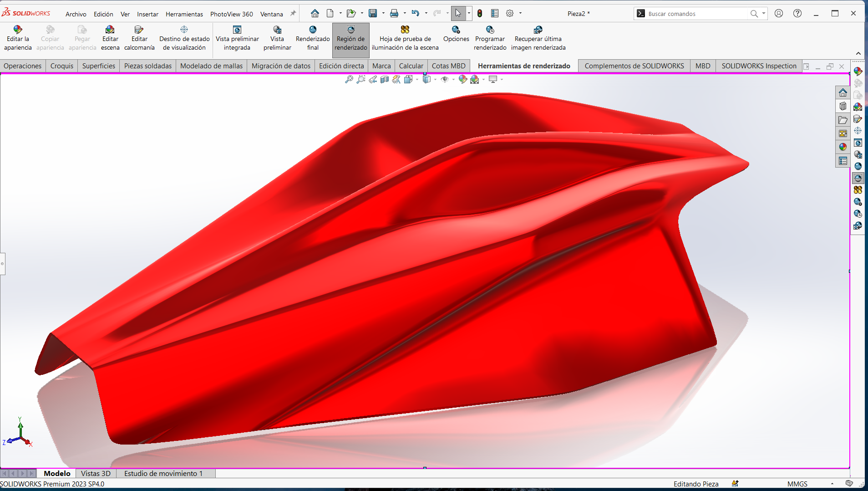
Task: Switch to the Superficies tab
Action: point(98,66)
